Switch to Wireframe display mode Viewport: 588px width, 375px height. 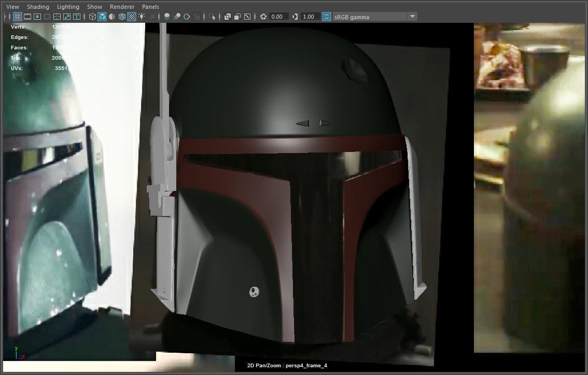(x=92, y=17)
